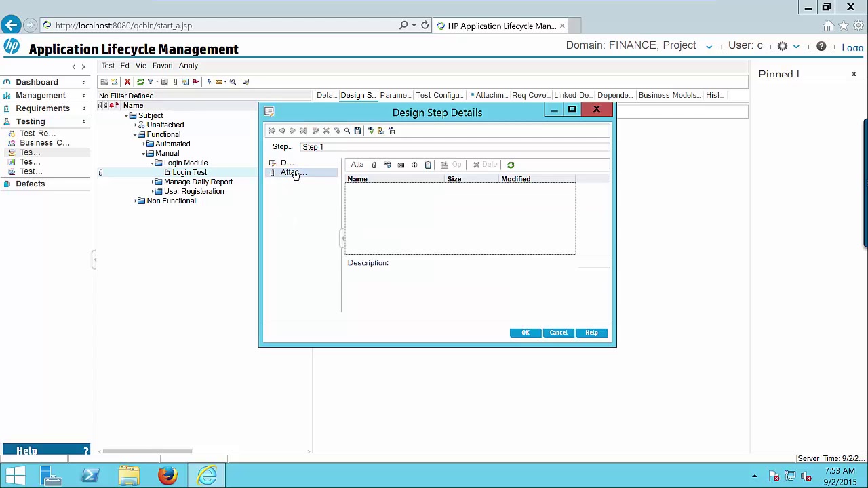
Task: Click the Help button in dialog
Action: [x=591, y=333]
